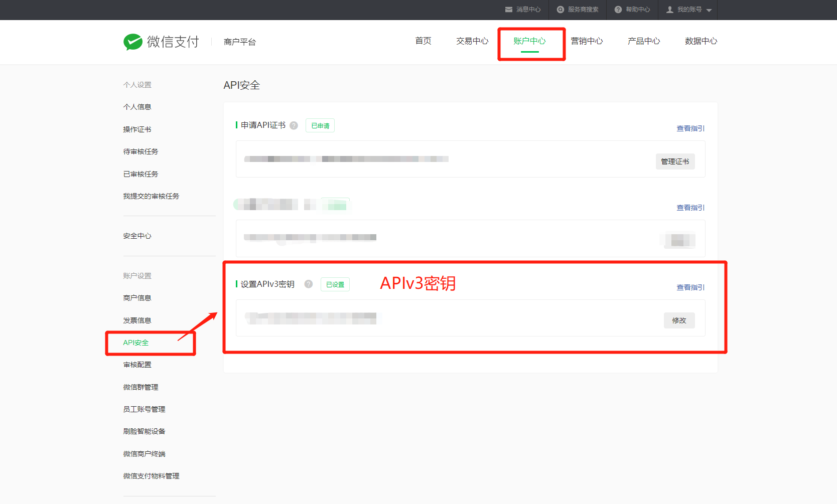Screen dimensions: 837x504
Task: Open 待审核任务 in sidebar
Action: point(141,151)
